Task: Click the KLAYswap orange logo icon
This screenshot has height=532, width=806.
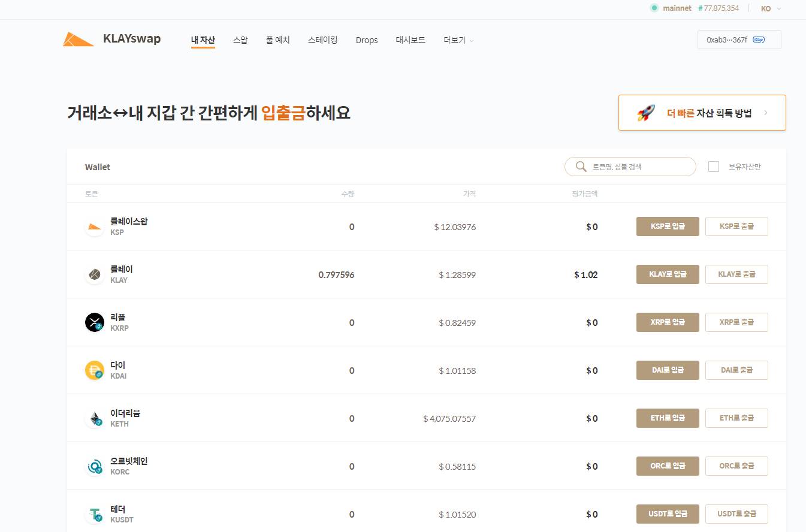Action: [79, 39]
